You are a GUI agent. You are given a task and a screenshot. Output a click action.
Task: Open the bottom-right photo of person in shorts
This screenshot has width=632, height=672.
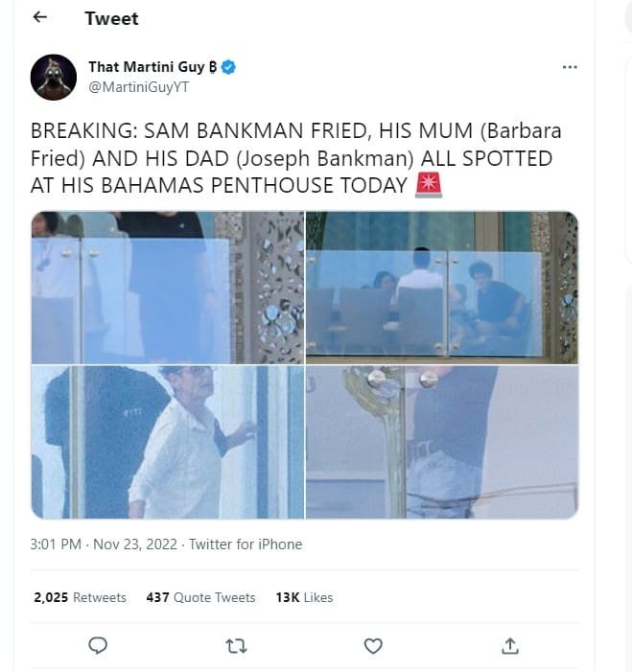tap(442, 442)
